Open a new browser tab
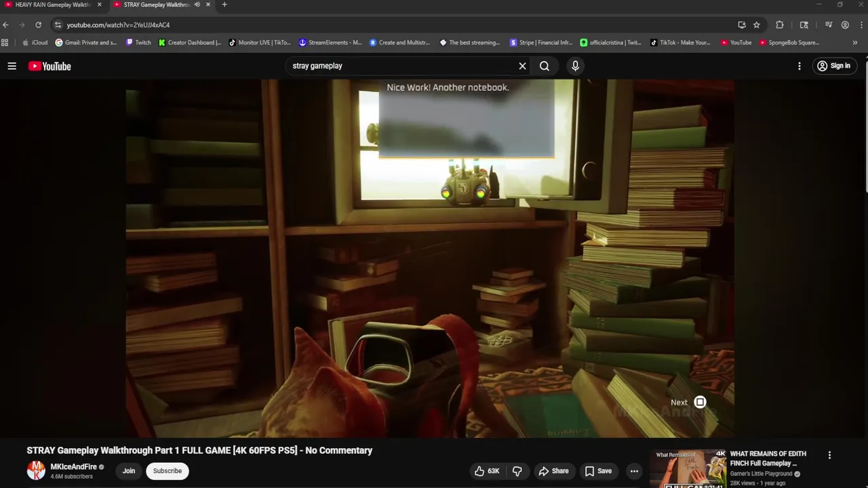The height and width of the screenshot is (488, 868). click(224, 5)
